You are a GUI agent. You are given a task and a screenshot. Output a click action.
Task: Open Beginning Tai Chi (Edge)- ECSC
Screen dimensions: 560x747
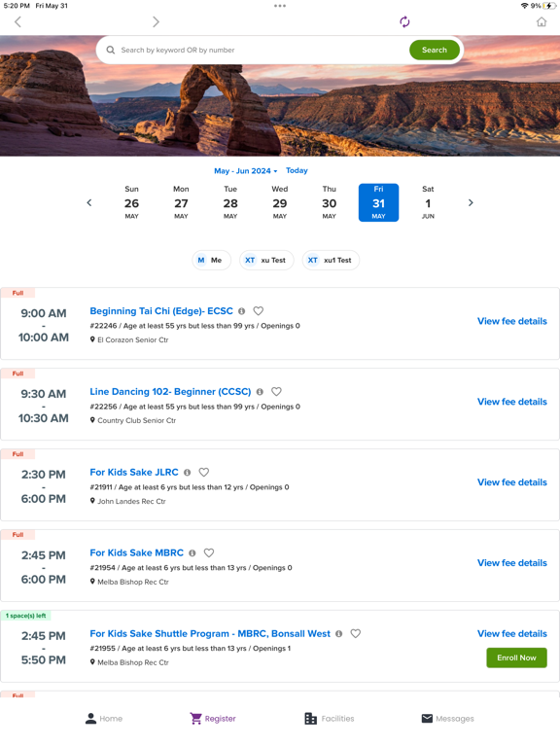pyautogui.click(x=161, y=311)
